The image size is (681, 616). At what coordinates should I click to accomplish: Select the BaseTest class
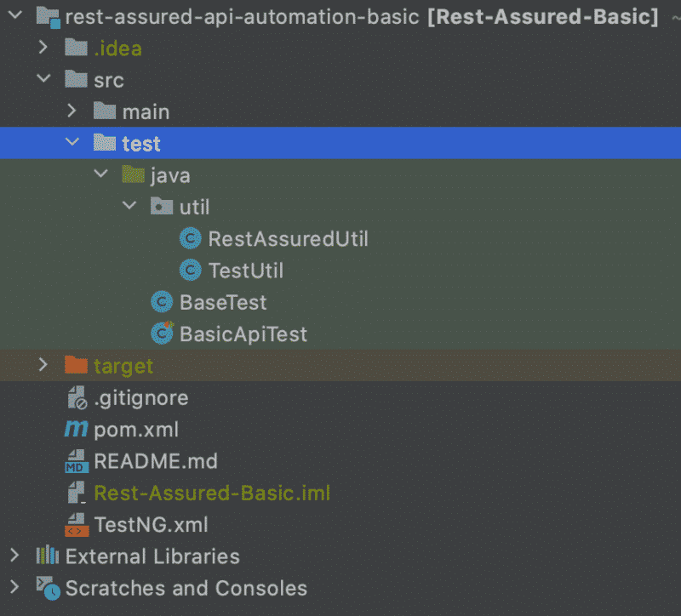point(222,302)
